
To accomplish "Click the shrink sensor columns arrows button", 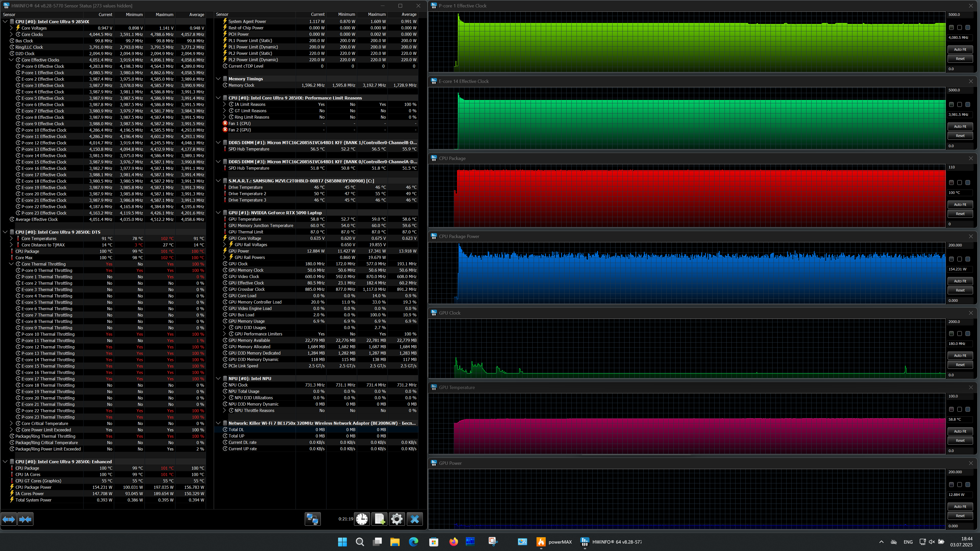I will pyautogui.click(x=26, y=519).
